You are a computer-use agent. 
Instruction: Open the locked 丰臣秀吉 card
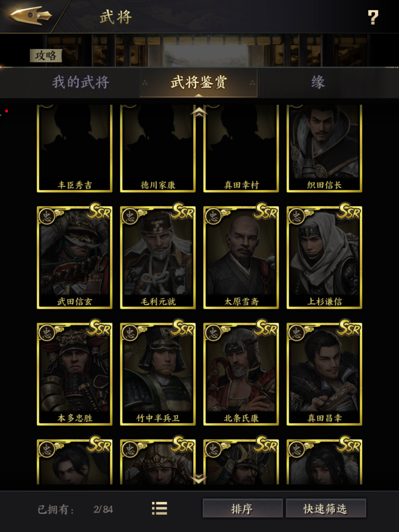[74, 148]
